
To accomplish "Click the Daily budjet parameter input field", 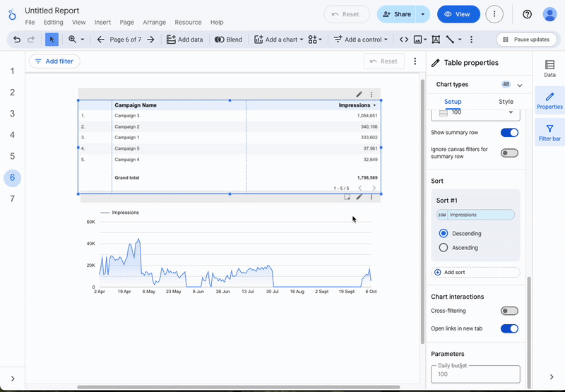I will 475,374.
